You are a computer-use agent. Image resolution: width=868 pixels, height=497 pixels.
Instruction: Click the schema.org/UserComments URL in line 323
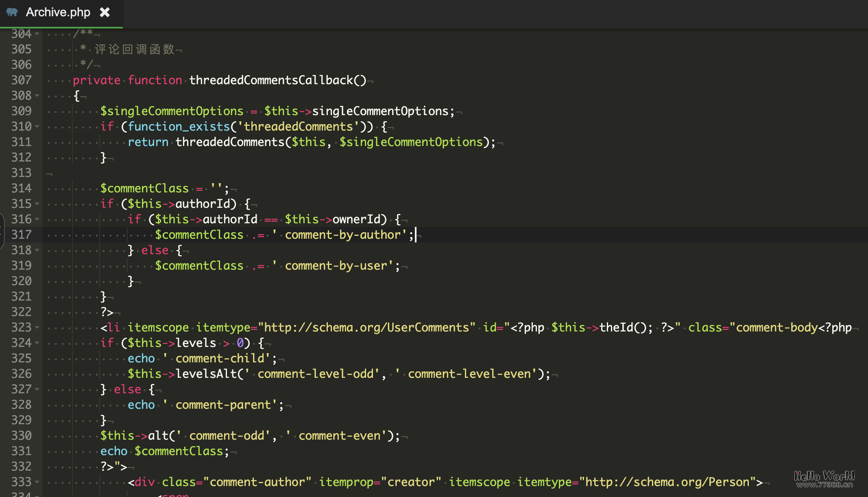click(x=366, y=327)
